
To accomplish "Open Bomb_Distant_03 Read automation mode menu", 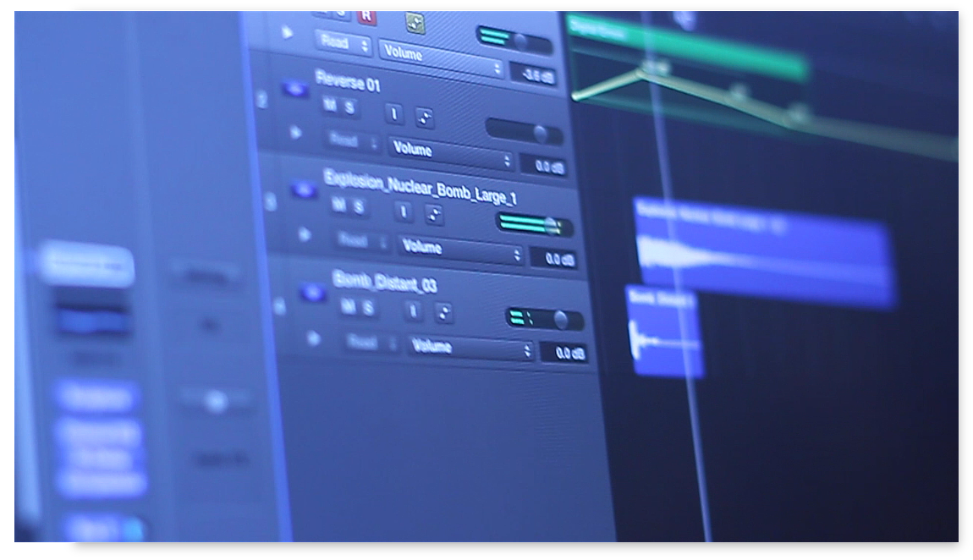I will pyautogui.click(x=372, y=341).
